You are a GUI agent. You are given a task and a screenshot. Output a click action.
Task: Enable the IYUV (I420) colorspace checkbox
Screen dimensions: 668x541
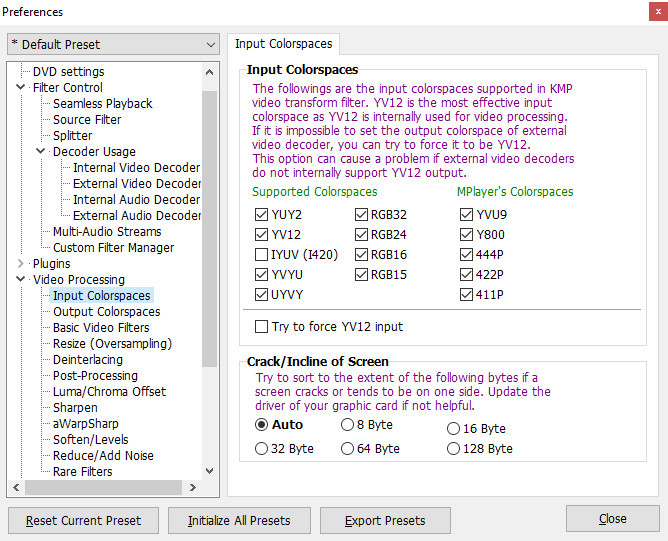click(x=260, y=255)
